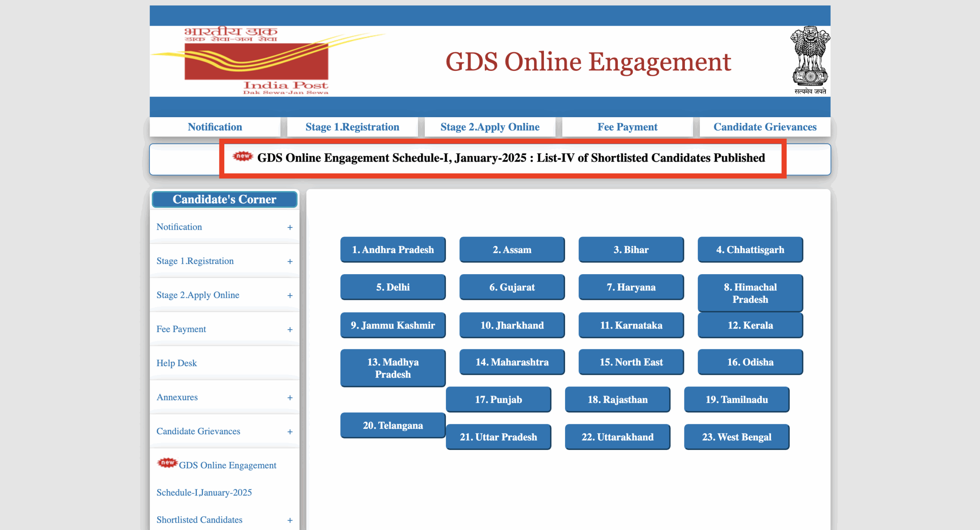
Task: Expand the Shortlisted Candidates sidebar item
Action: (290, 520)
